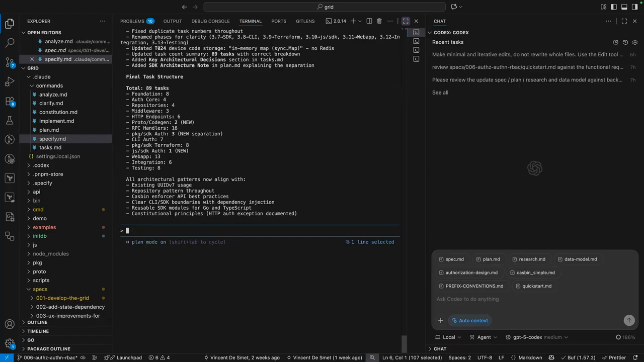Click the terminal vertical scrollbar thumb

[x=404, y=343]
